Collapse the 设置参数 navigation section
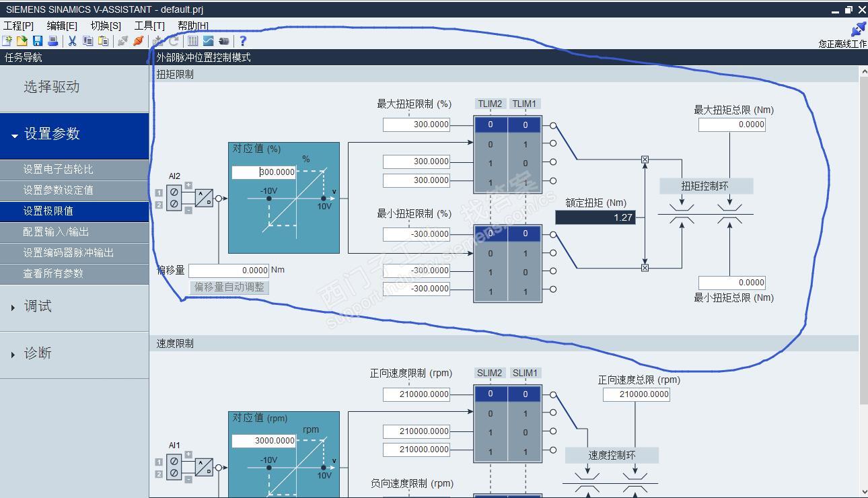 (74, 135)
